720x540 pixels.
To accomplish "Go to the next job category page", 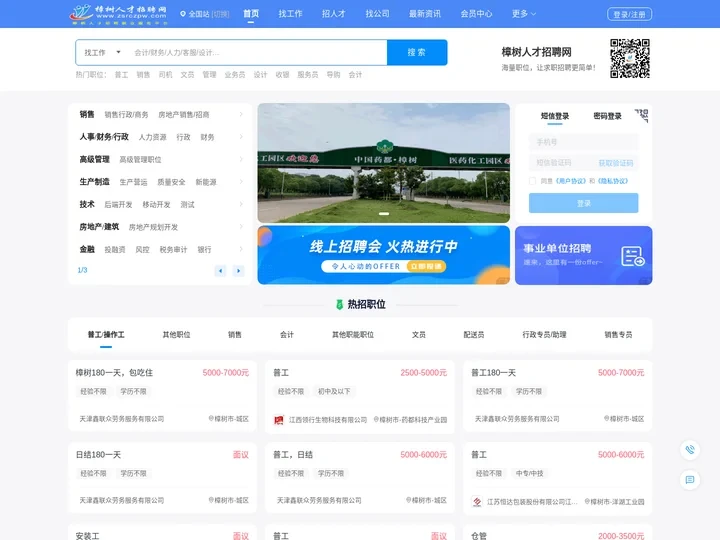I will (x=238, y=271).
